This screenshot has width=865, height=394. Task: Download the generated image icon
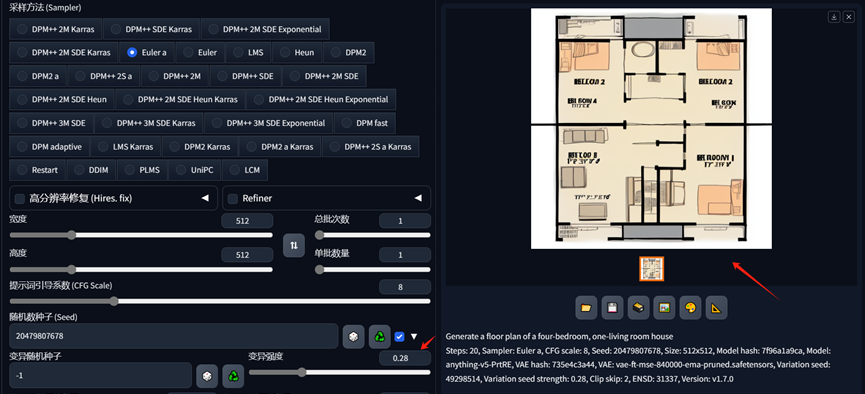[x=834, y=17]
